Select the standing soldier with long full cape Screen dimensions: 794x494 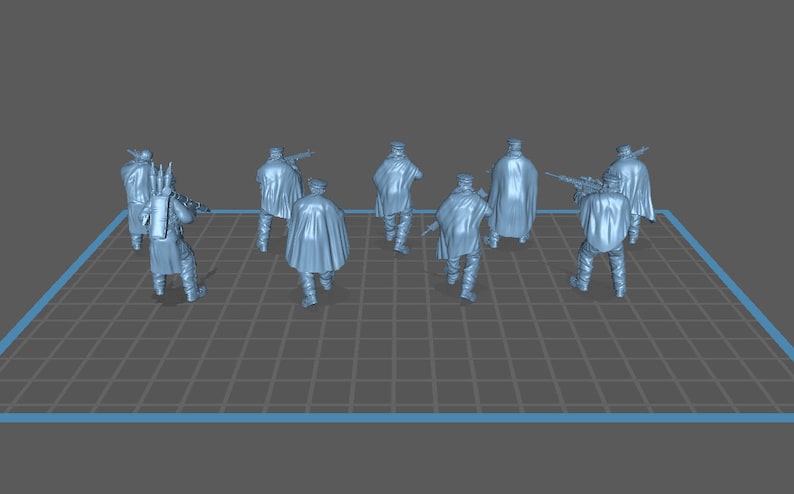(512, 192)
